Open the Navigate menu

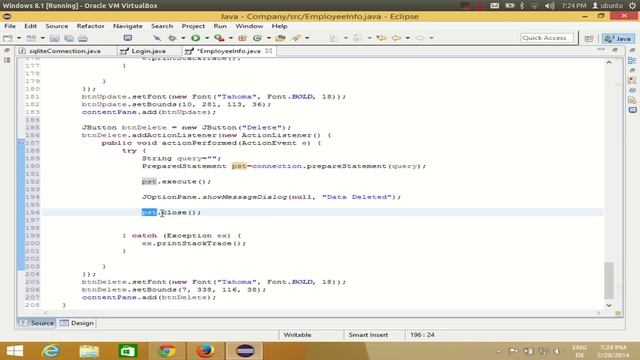[128, 26]
